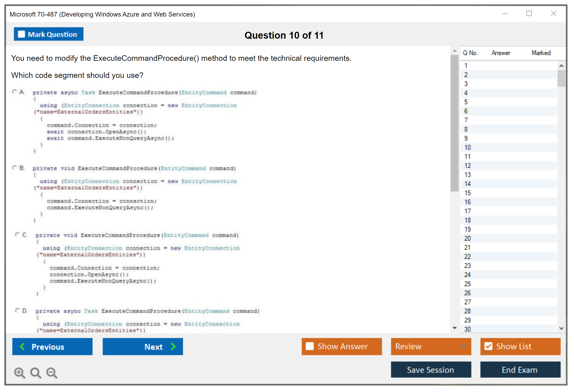Select answer option A radio button
This screenshot has width=574, height=392.
pos(14,92)
